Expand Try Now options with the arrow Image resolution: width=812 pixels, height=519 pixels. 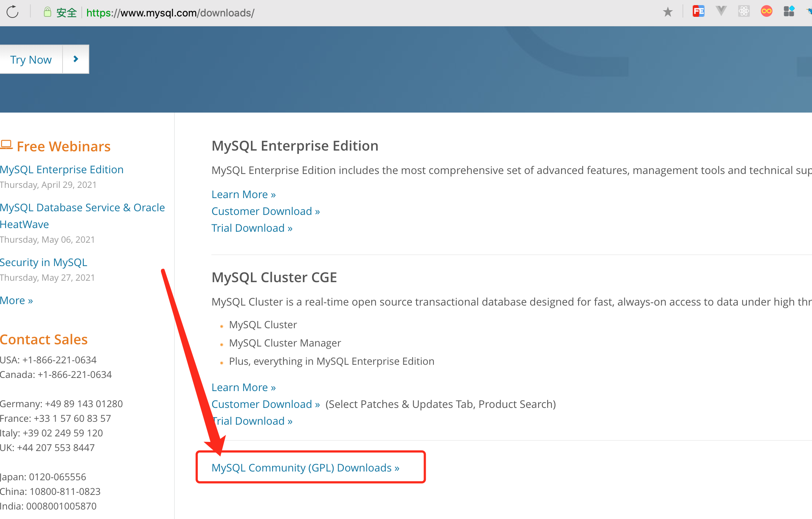click(x=75, y=59)
